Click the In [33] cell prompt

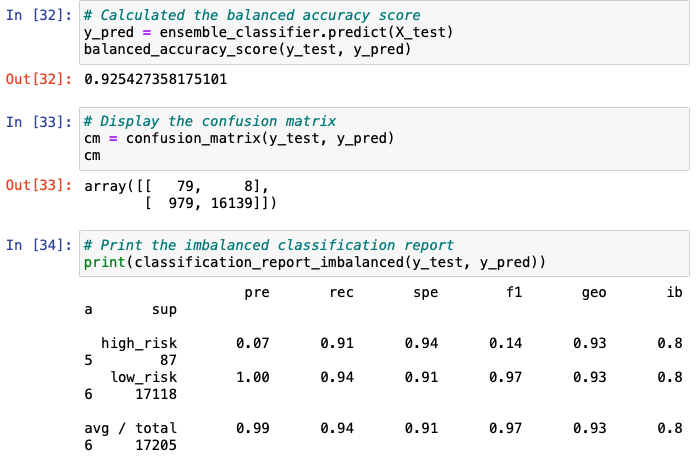[x=39, y=122]
